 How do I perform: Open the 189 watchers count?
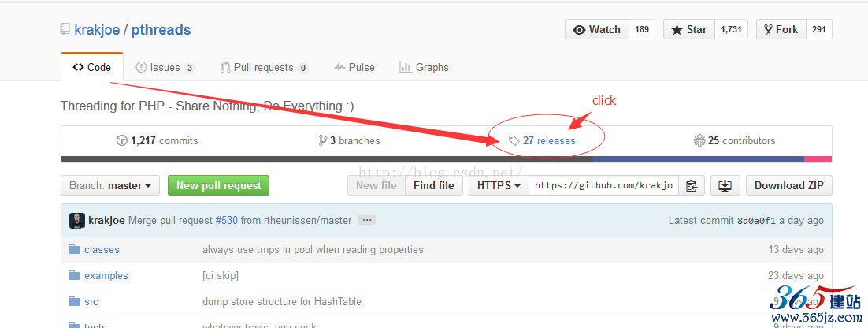[642, 29]
